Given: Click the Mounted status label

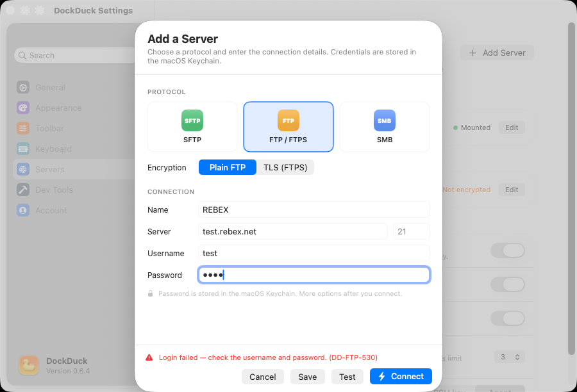Looking at the screenshot, I should (x=476, y=127).
